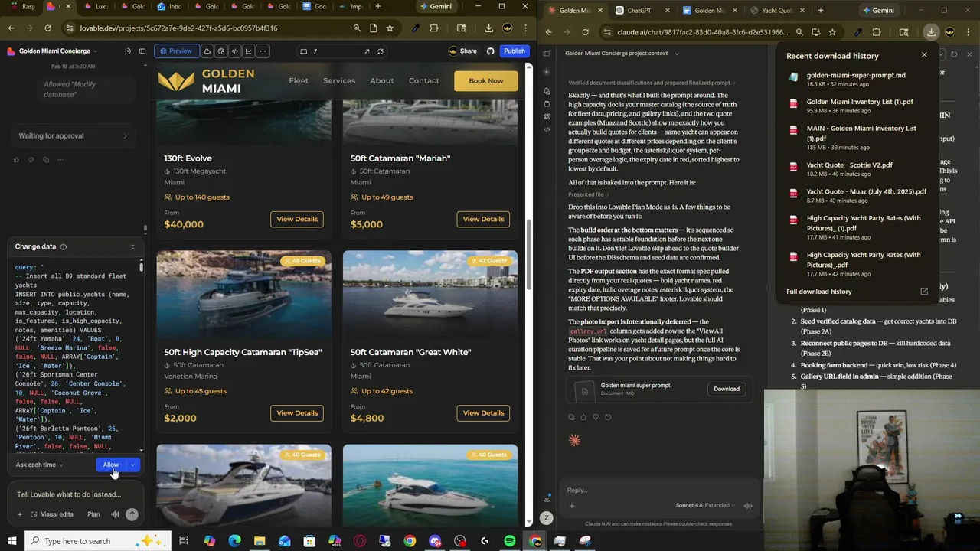Refresh the Lovable preview

pyautogui.click(x=381, y=51)
